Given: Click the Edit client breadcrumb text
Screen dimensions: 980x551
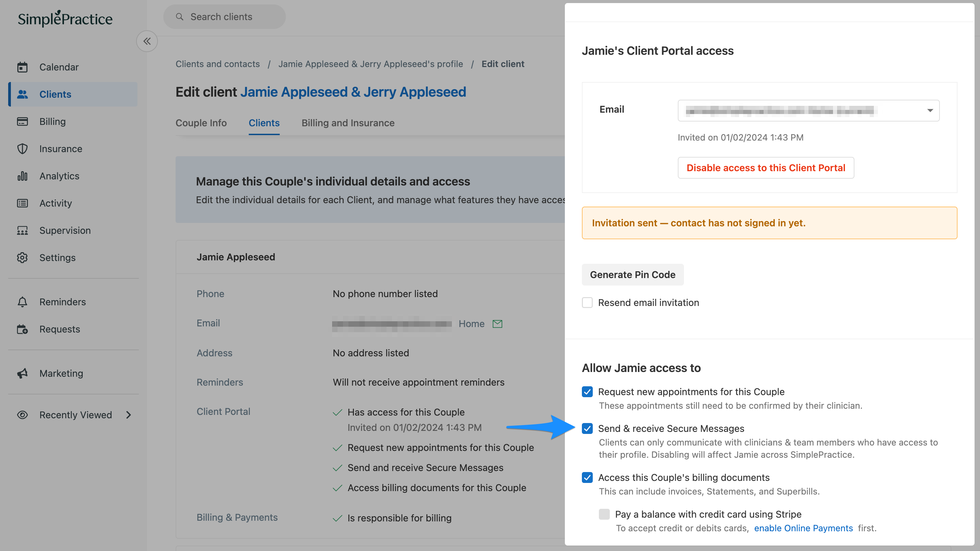Looking at the screenshot, I should click(x=503, y=64).
